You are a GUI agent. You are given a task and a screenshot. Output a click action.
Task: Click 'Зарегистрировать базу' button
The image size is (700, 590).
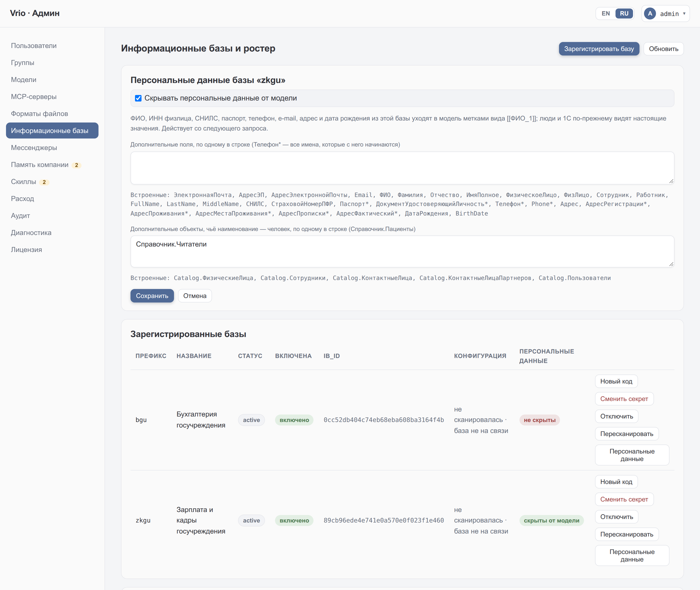pyautogui.click(x=599, y=49)
